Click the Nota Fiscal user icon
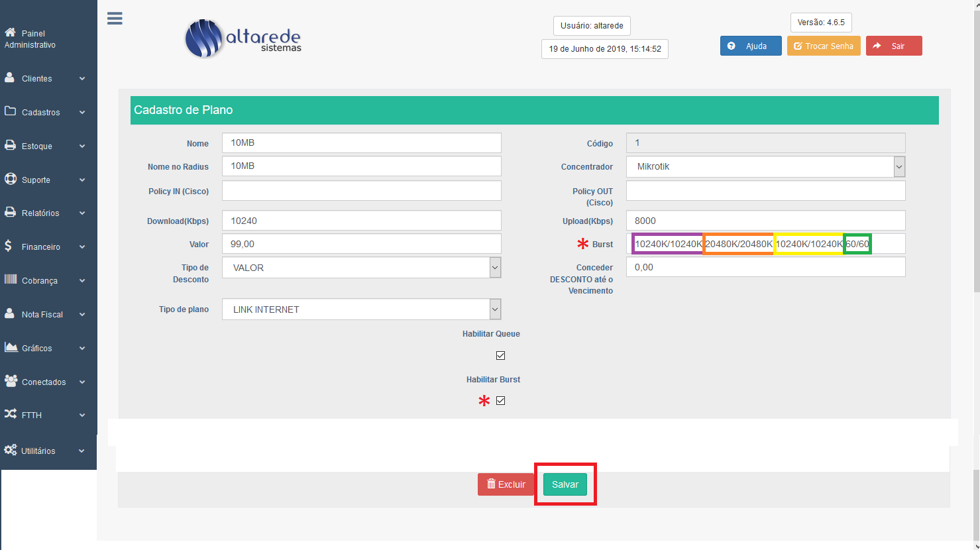Viewport: 980px width, 552px height. tap(10, 313)
